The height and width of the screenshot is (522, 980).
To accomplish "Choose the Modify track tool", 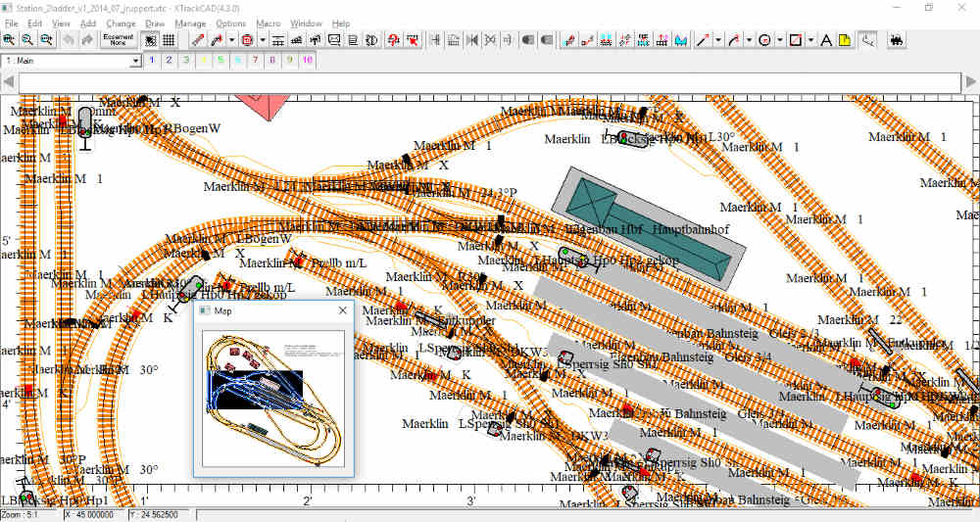I will [x=568, y=40].
